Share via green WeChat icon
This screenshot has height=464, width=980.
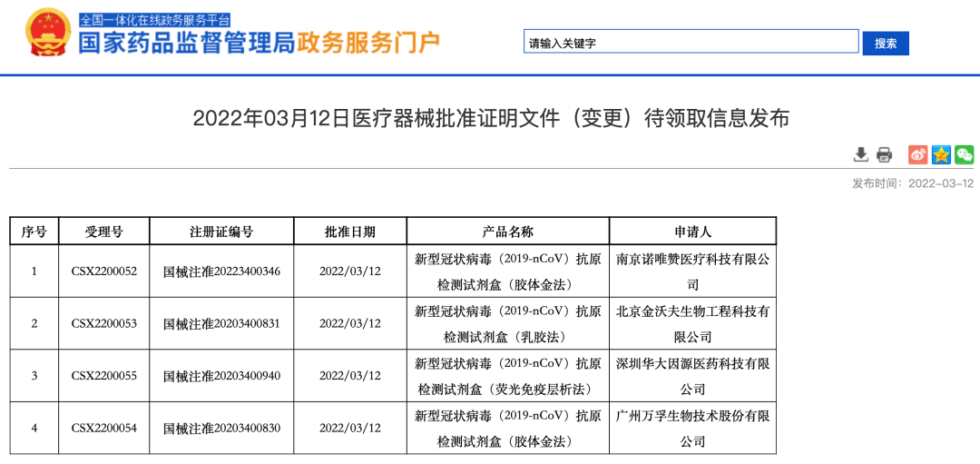[x=964, y=154]
